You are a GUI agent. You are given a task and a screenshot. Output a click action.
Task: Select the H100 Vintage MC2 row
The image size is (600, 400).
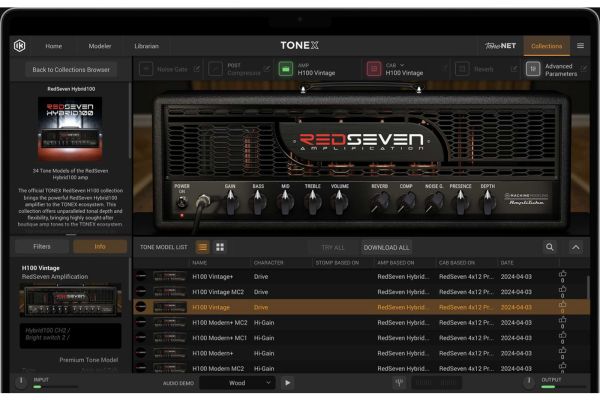click(x=361, y=292)
